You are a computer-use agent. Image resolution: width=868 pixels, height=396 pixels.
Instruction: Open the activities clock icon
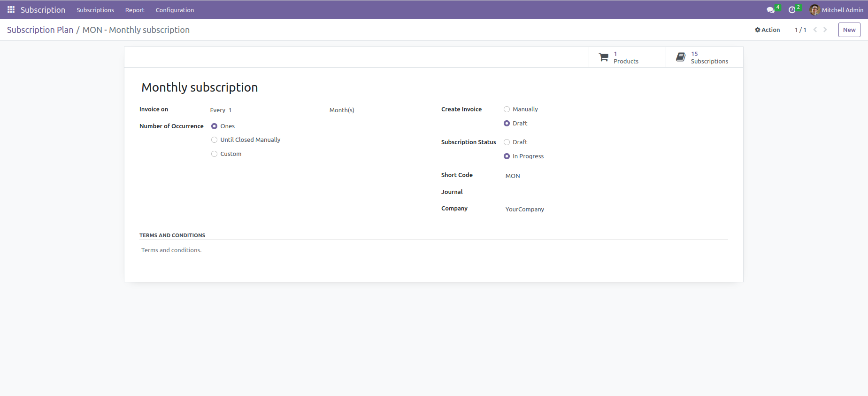(792, 10)
